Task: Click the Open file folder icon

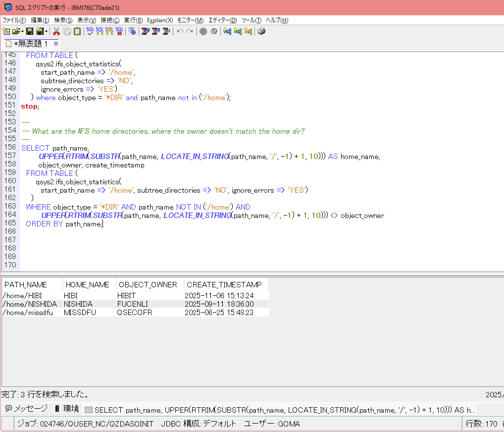Action: tap(16, 31)
